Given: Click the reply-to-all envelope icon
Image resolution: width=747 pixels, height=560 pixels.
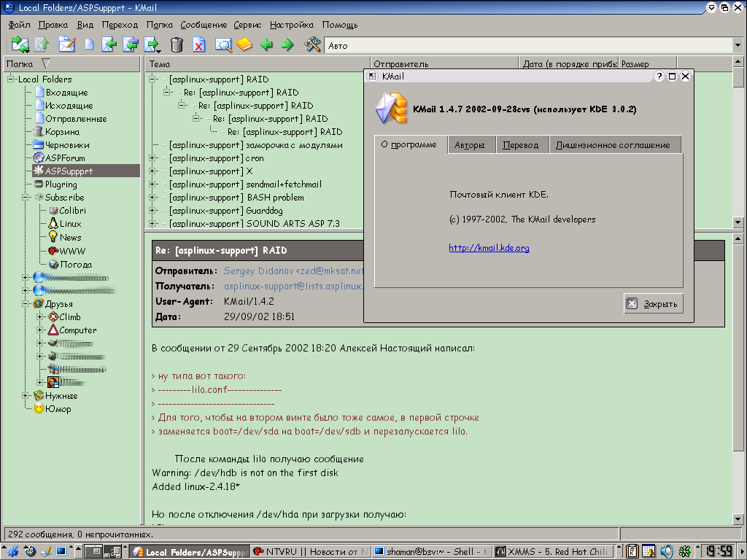Looking at the screenshot, I should (x=130, y=44).
